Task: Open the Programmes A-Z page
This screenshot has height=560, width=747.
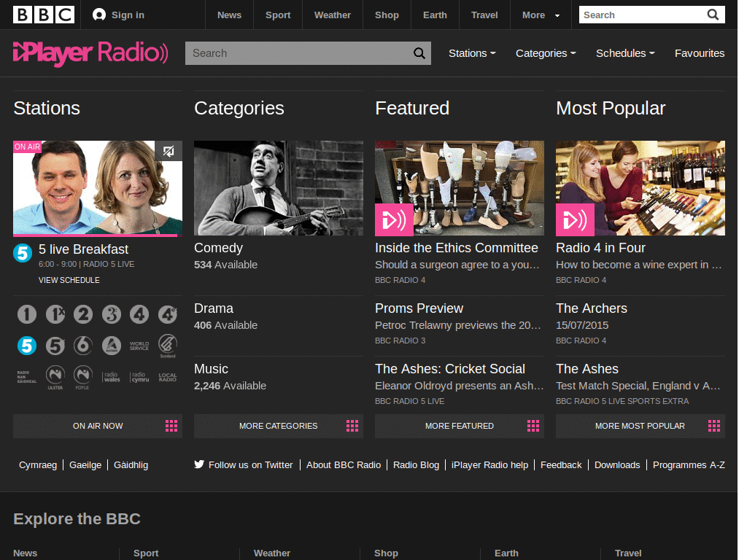Action: click(x=688, y=464)
